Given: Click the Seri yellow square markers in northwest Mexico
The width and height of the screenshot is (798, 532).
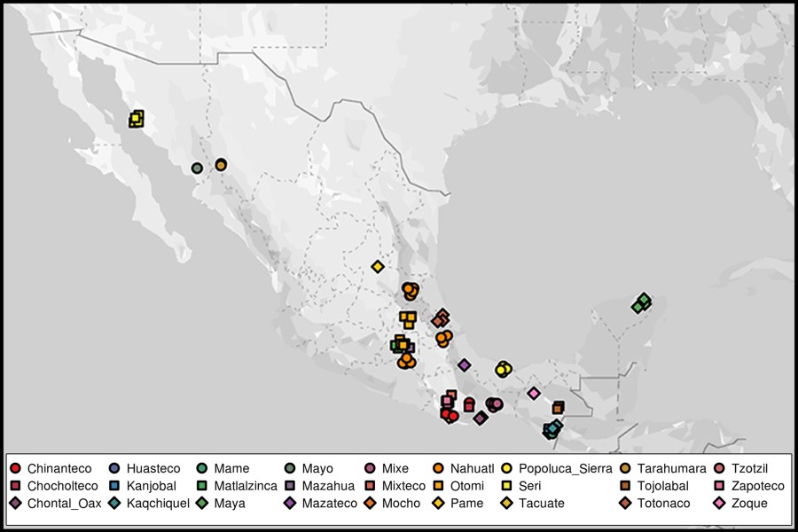Looking at the screenshot, I should 136,119.
